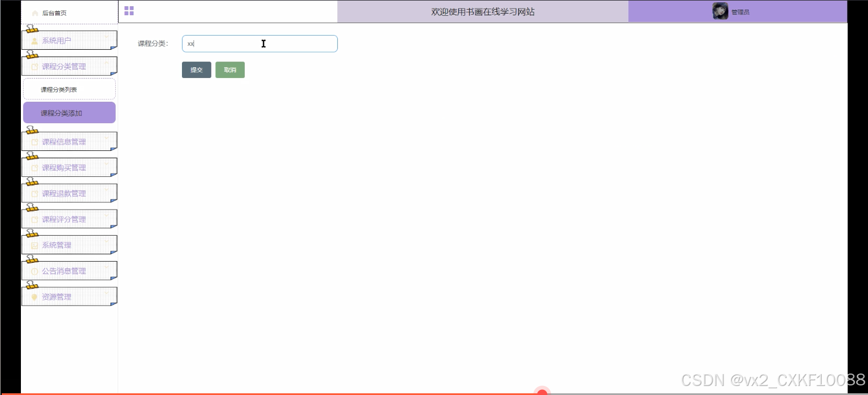Click the icon beside 课程退款管理
868x395 pixels.
pos(34,194)
